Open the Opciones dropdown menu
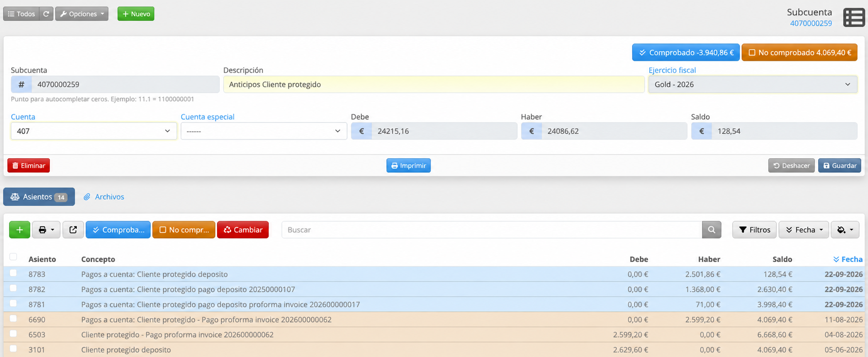868x357 pixels. pos(82,14)
